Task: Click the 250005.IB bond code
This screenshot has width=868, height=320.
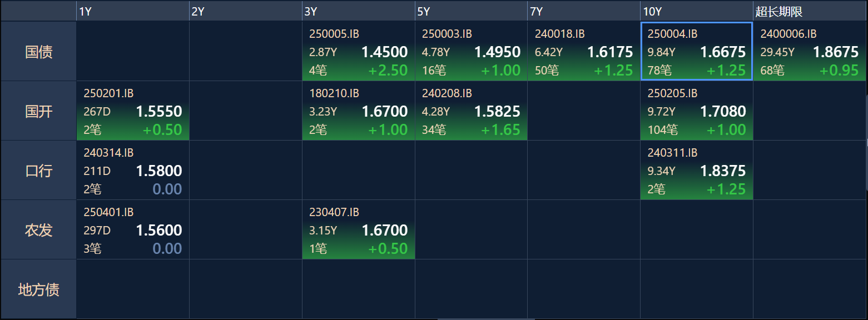Action: point(334,34)
